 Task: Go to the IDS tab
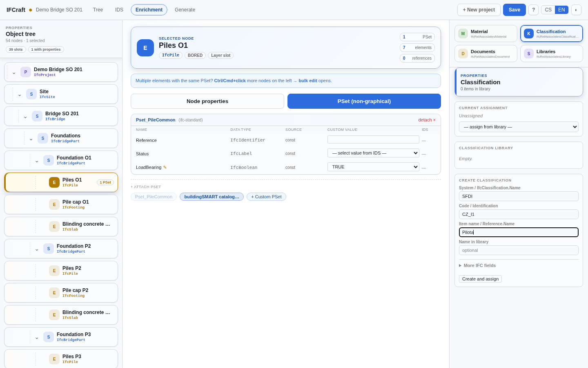point(119,10)
